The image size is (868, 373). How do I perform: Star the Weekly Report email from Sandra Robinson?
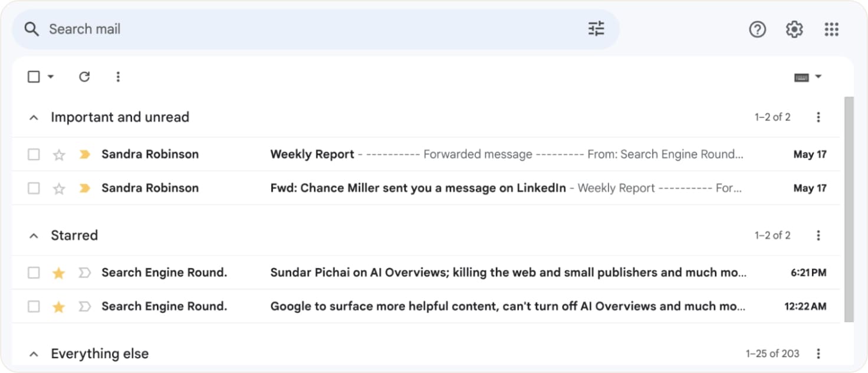(59, 153)
